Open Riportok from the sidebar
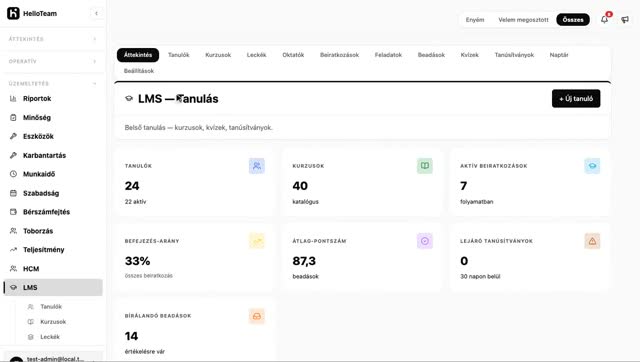Viewport: 640px width, 362px height. (x=53, y=98)
